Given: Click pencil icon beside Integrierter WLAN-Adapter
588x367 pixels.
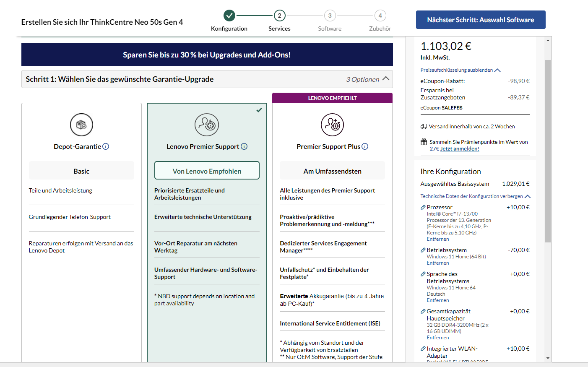Looking at the screenshot, I should tap(423, 349).
